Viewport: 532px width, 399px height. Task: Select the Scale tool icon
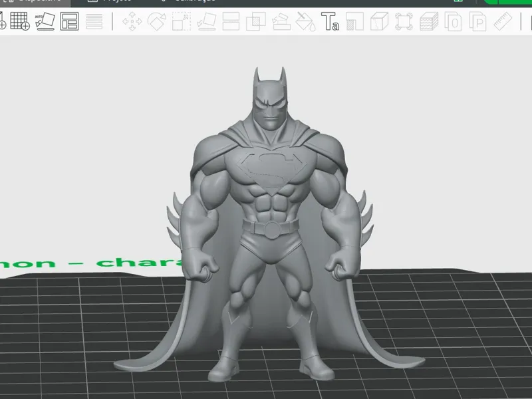(x=182, y=21)
